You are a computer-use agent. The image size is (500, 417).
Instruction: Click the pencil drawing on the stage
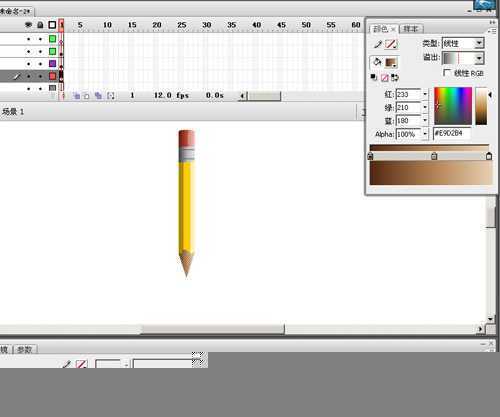[186, 203]
